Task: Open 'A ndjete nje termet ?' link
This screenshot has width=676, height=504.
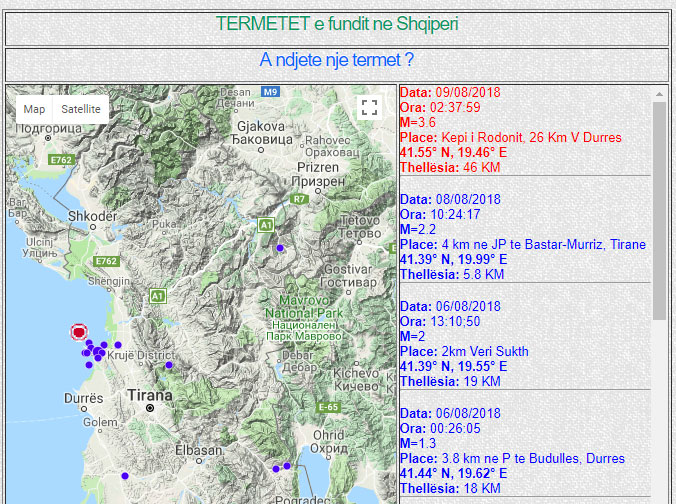Action: click(337, 61)
